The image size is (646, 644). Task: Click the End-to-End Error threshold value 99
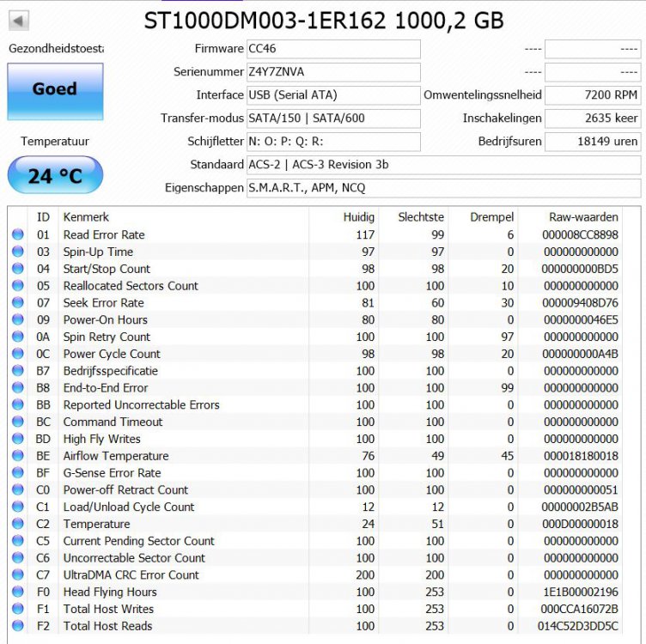coord(507,388)
